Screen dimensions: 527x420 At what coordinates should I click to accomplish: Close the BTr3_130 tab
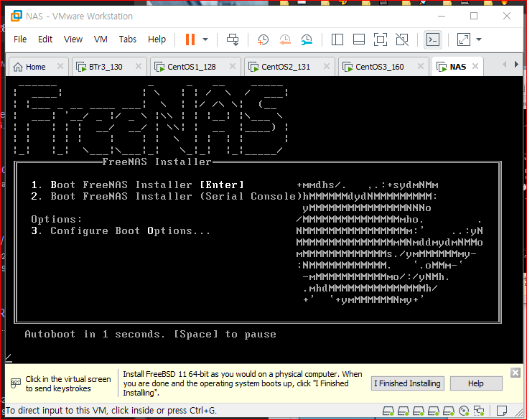coord(139,66)
